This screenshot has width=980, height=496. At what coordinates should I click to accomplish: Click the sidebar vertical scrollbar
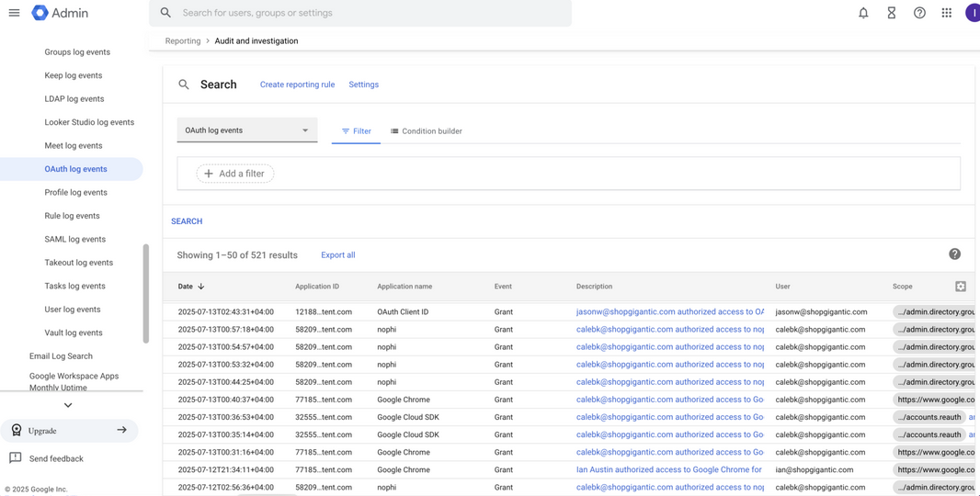[x=146, y=294]
